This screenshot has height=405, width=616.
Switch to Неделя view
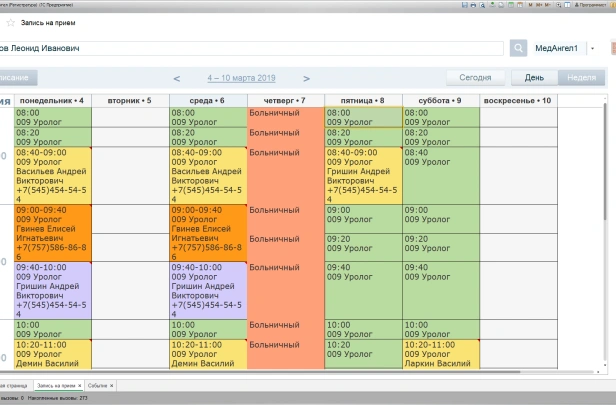[580, 78]
